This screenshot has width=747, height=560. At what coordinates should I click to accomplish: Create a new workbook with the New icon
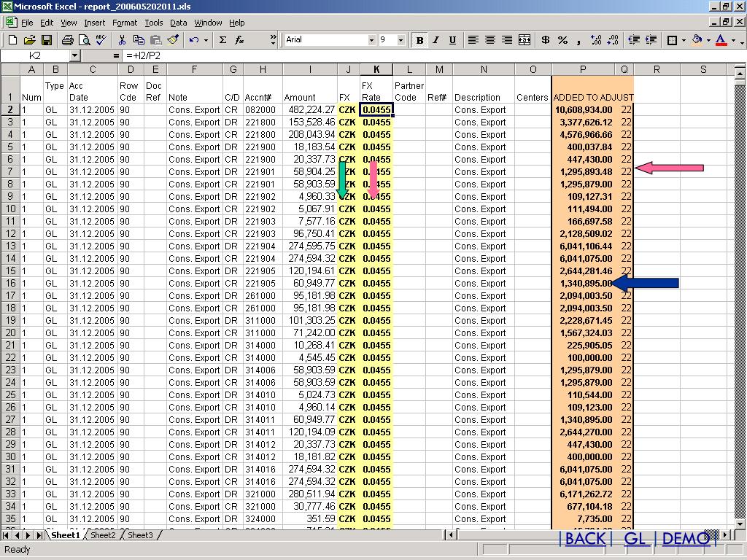[13, 40]
